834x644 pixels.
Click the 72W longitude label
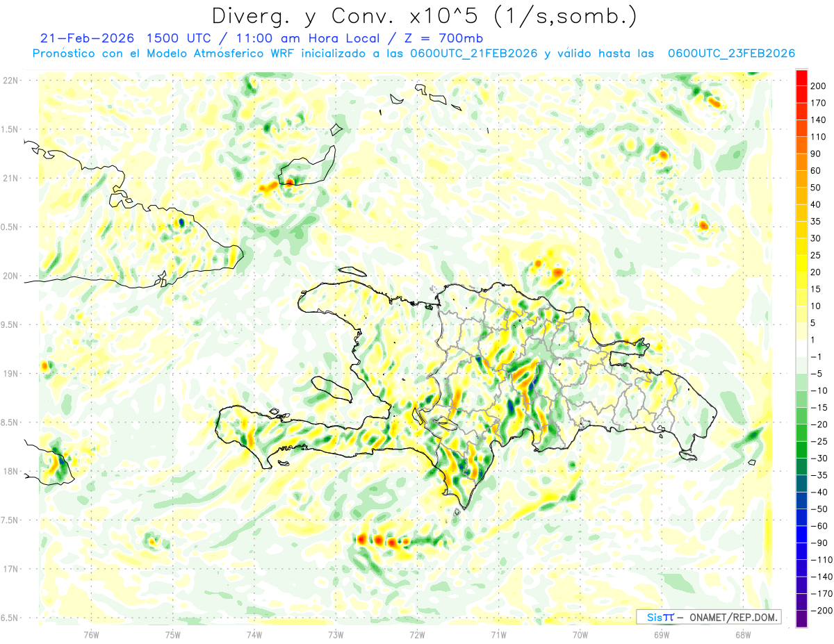coord(417,634)
